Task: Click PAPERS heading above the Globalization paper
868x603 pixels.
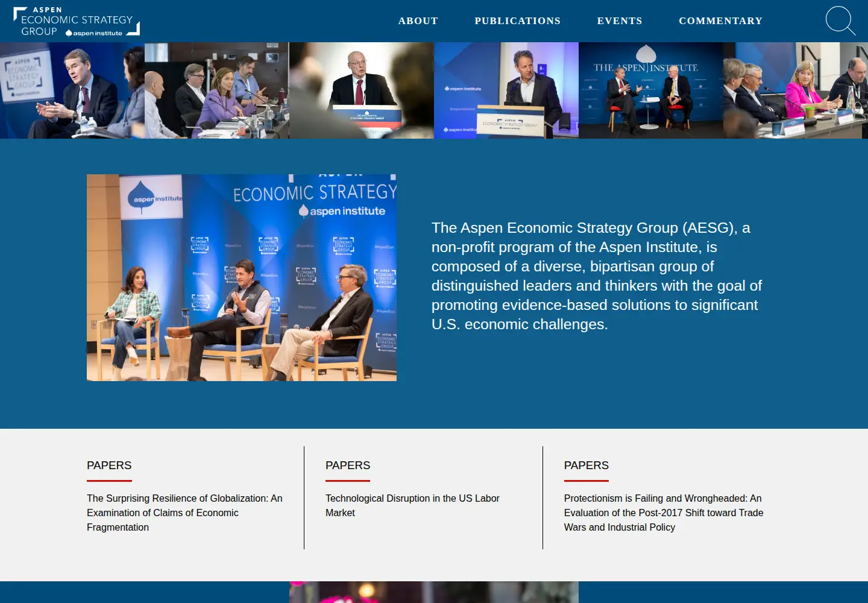Action: 109,466
